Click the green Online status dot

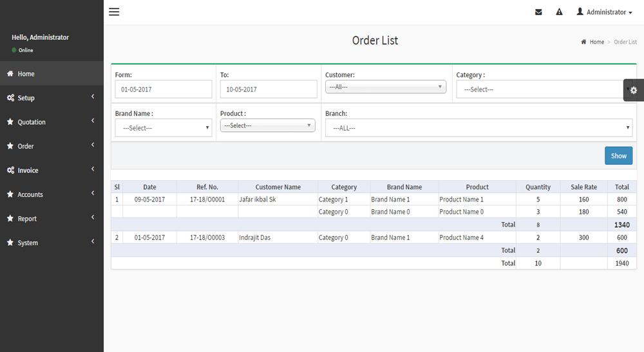point(14,50)
